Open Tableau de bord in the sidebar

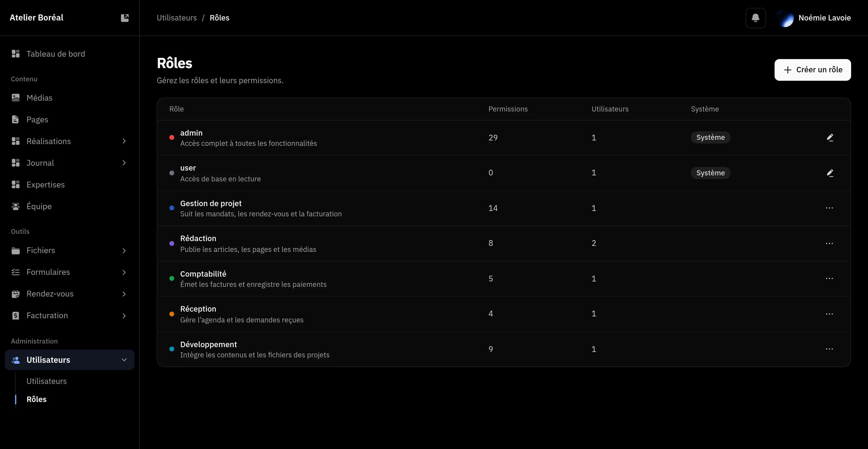tap(69, 54)
